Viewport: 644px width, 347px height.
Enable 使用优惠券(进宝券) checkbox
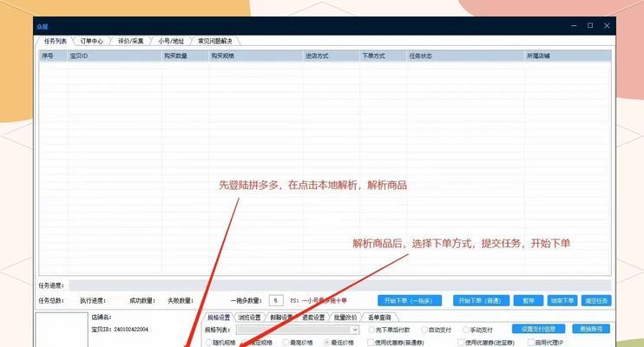tap(486, 343)
